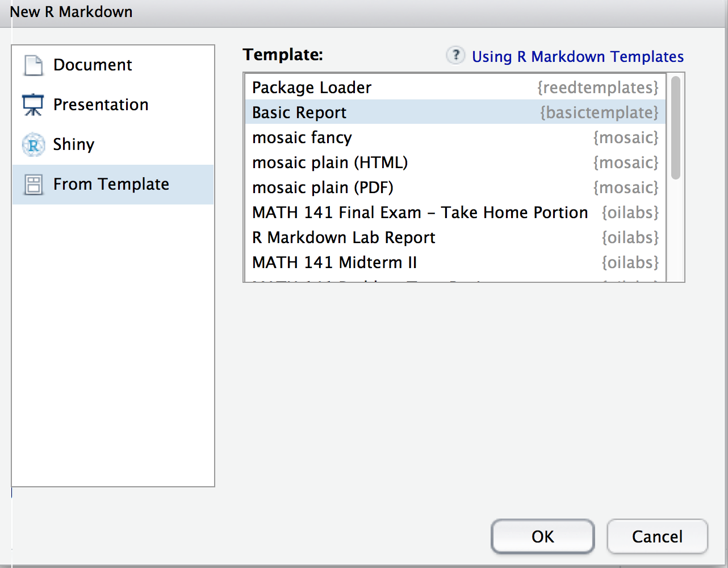Click the From Template layout icon
This screenshot has height=568, width=728.
tap(34, 185)
